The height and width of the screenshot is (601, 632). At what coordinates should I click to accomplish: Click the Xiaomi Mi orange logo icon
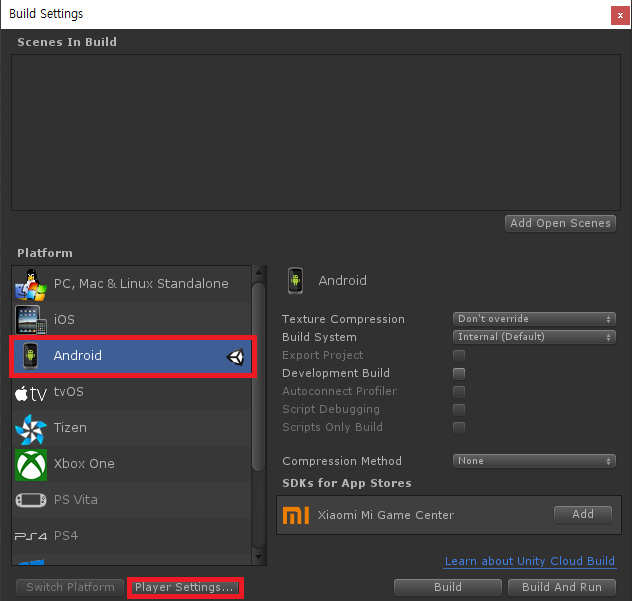296,515
